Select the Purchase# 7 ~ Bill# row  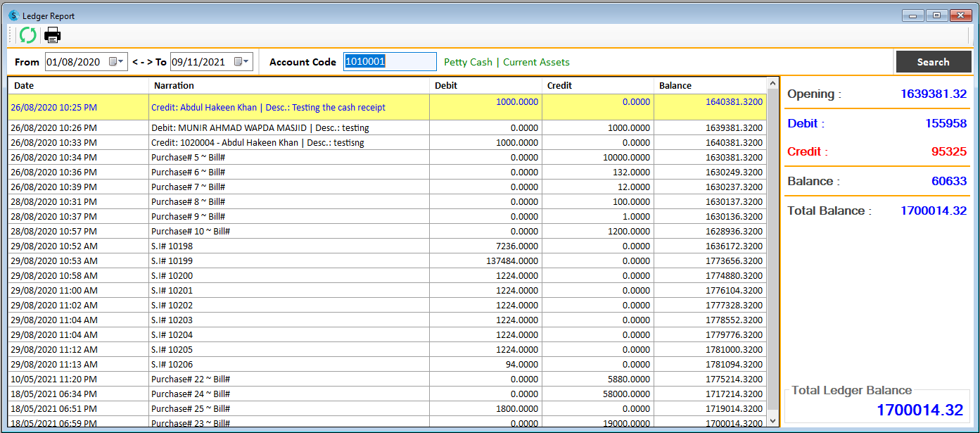click(388, 187)
